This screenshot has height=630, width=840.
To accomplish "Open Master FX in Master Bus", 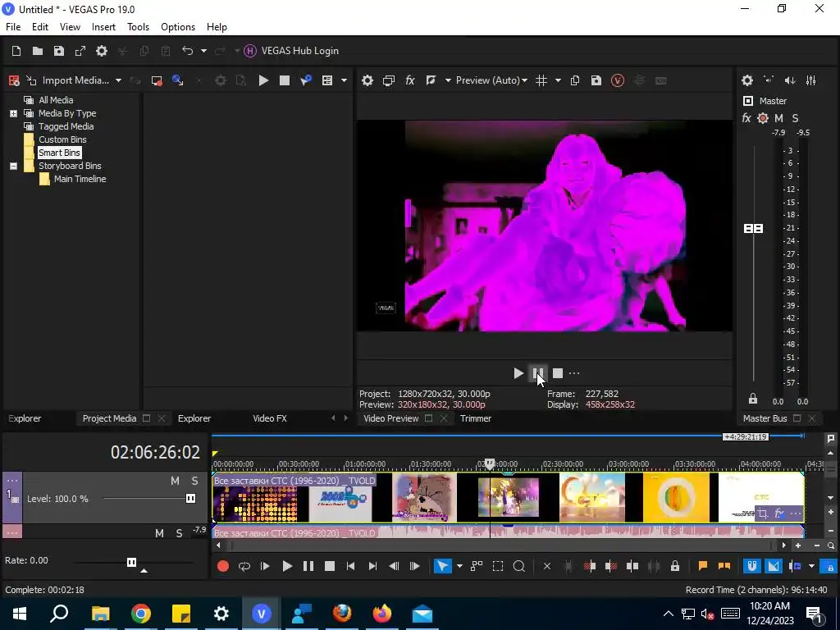I will click(746, 118).
